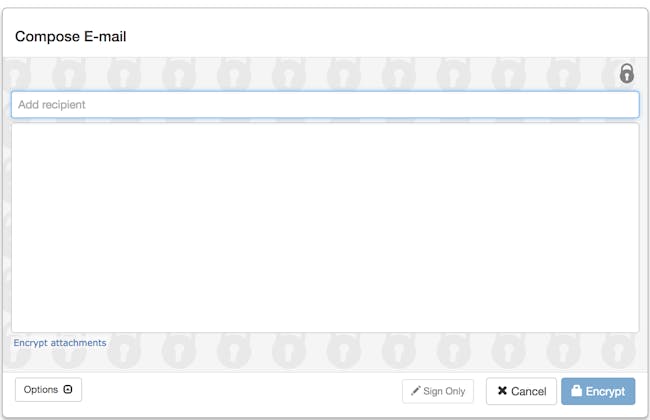This screenshot has width=650, height=420.
Task: Encrypt the message with the blue button
Action: [598, 391]
